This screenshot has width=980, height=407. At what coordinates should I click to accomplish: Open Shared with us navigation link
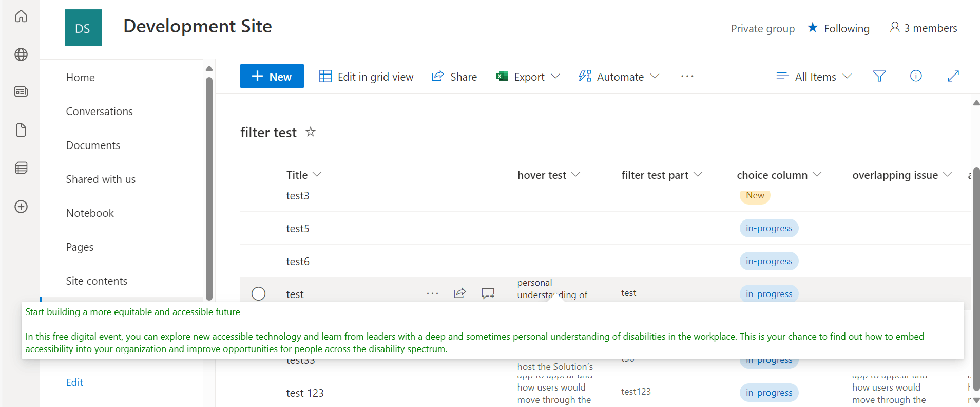pyautogui.click(x=101, y=179)
